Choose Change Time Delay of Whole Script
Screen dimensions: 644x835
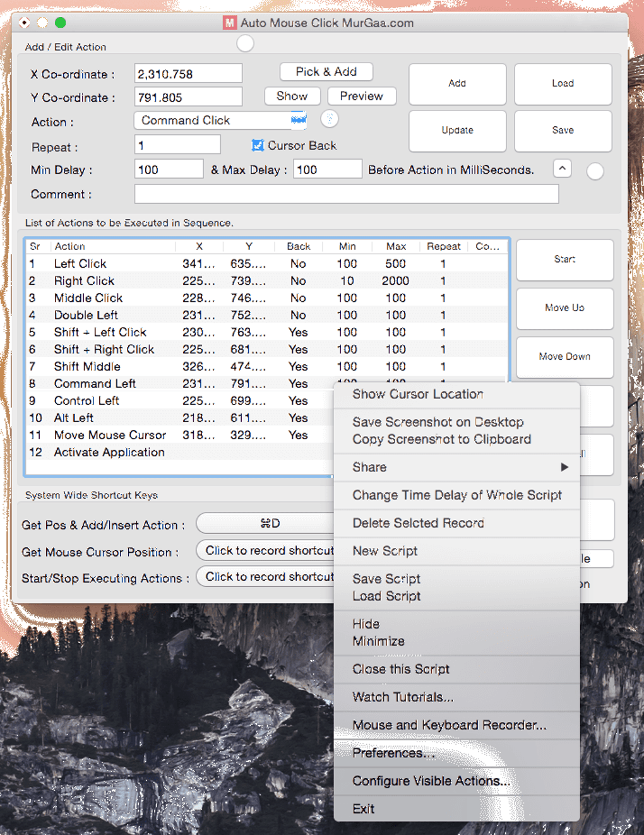pos(456,495)
